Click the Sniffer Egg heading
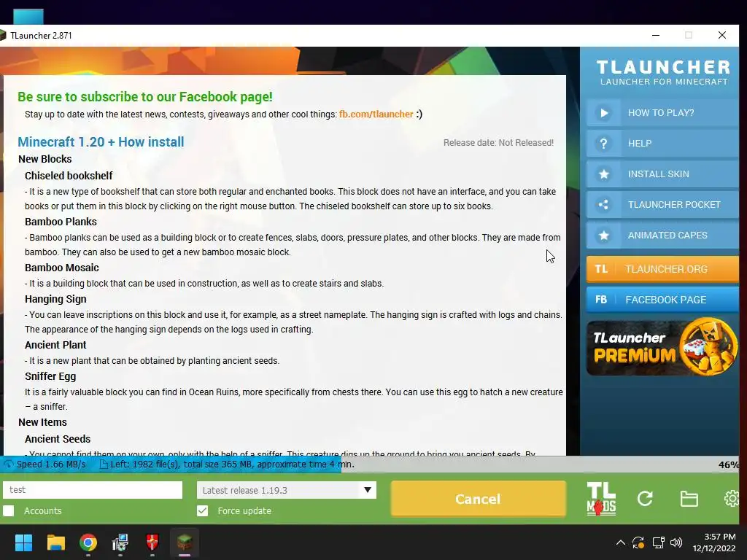747x560 pixels. (x=50, y=376)
